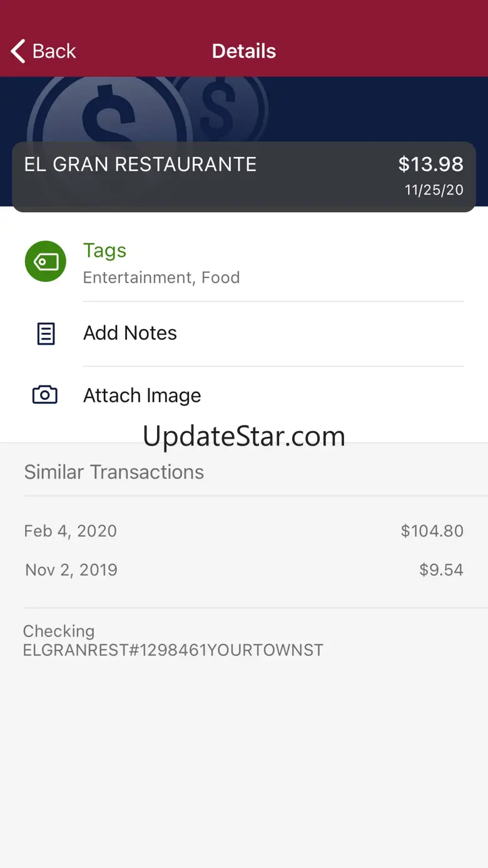Open the Feb 4, 2020 similar transaction
This screenshot has height=868, width=488.
[x=70, y=531]
